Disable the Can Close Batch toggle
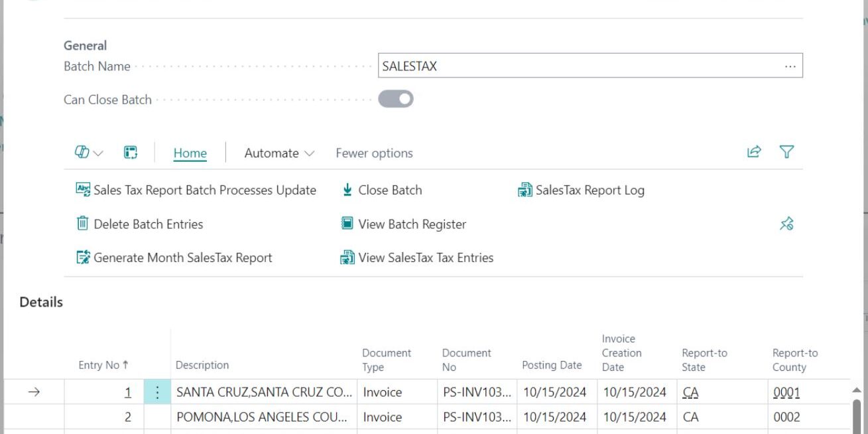The image size is (868, 434). [397, 98]
